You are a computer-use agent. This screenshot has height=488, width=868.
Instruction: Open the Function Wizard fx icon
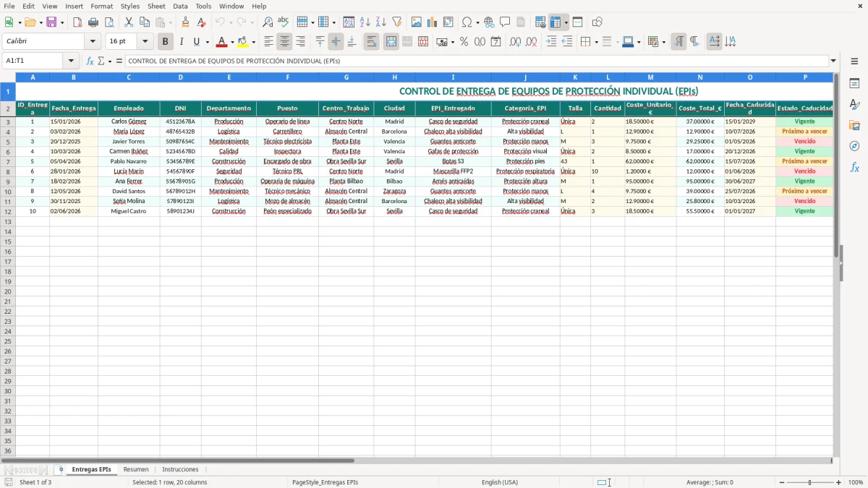click(x=90, y=61)
